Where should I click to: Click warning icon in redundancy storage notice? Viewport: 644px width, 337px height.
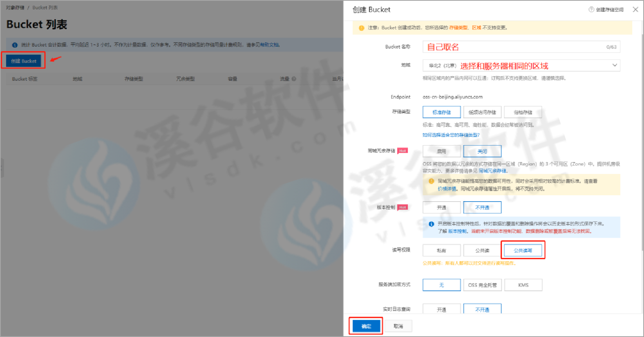click(x=431, y=181)
